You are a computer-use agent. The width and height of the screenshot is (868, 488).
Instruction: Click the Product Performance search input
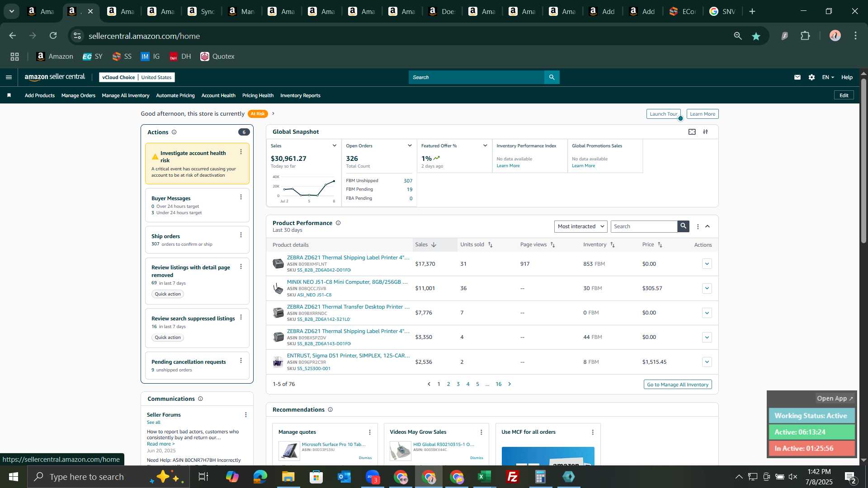tap(644, 226)
